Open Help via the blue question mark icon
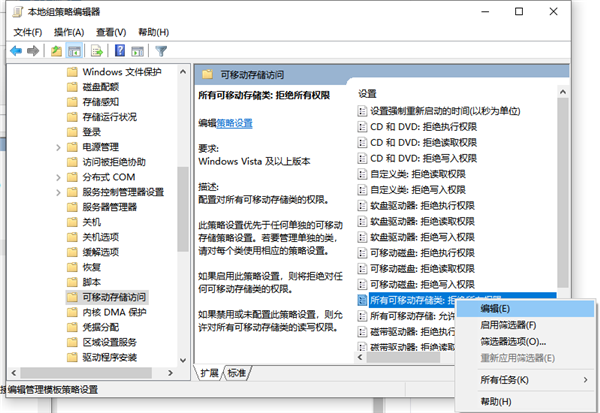The image size is (600, 413). click(x=120, y=50)
